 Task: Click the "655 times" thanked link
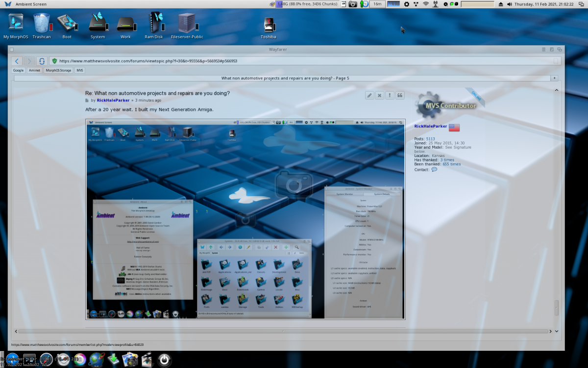click(451, 164)
